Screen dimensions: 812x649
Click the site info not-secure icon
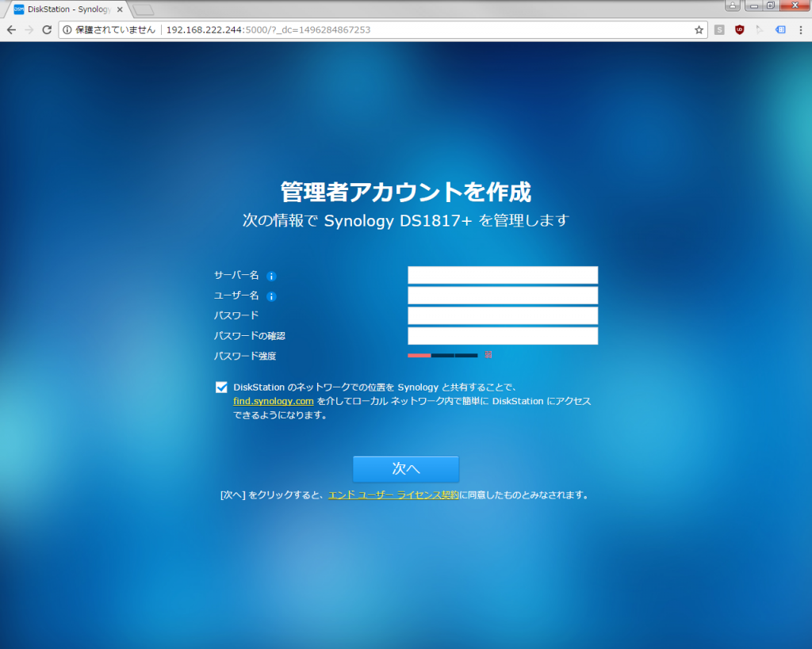[x=67, y=30]
